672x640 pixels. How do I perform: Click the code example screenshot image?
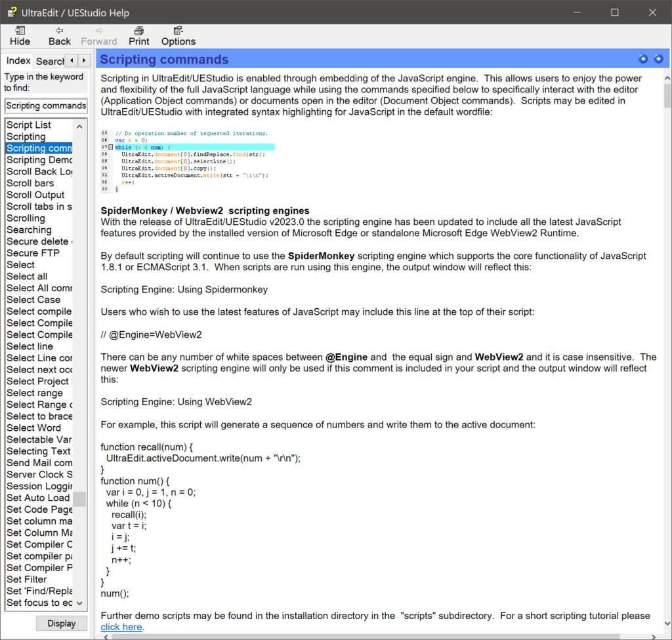click(x=188, y=161)
